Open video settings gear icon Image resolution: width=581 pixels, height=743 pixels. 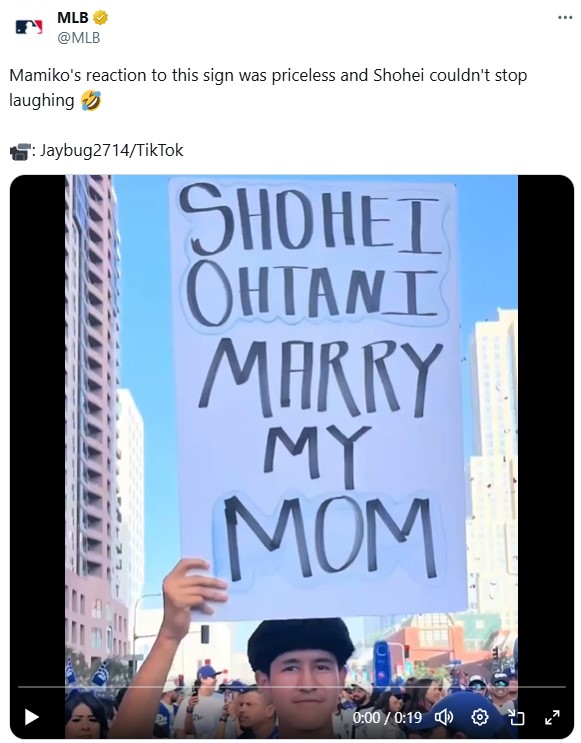click(x=480, y=717)
